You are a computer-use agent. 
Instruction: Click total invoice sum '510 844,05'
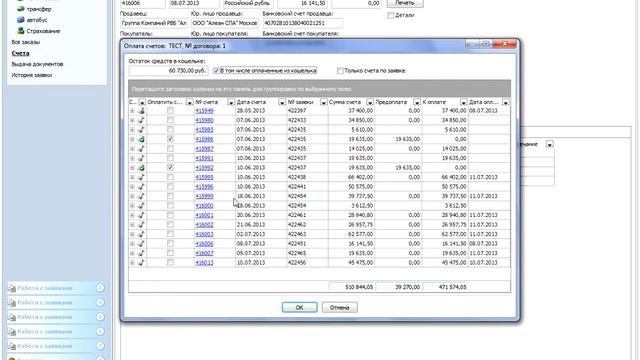point(359,287)
